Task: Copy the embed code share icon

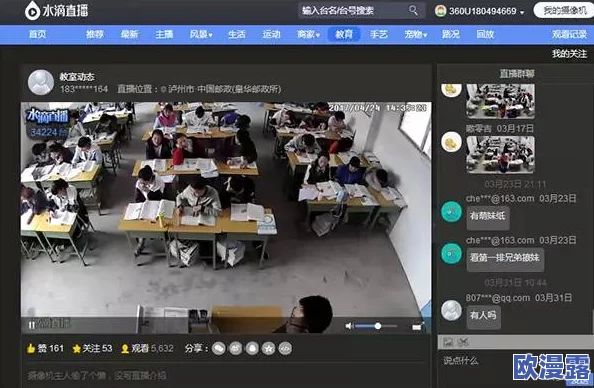Action: point(285,348)
